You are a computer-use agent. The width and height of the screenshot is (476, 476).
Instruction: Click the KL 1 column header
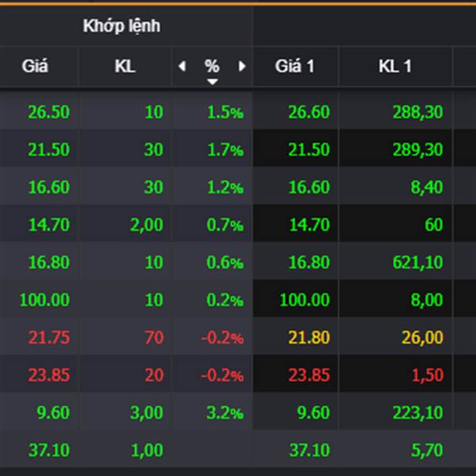[394, 67]
